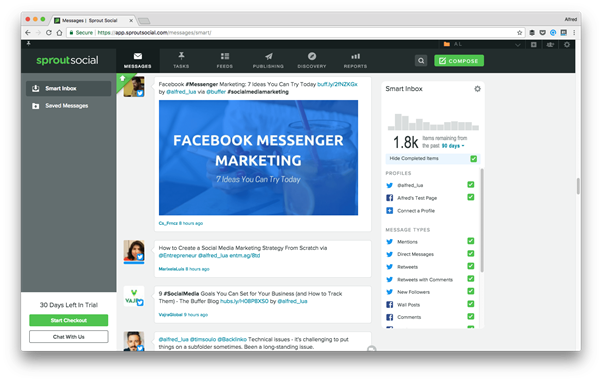Toggle Hide Completed Items checkbox

(473, 159)
